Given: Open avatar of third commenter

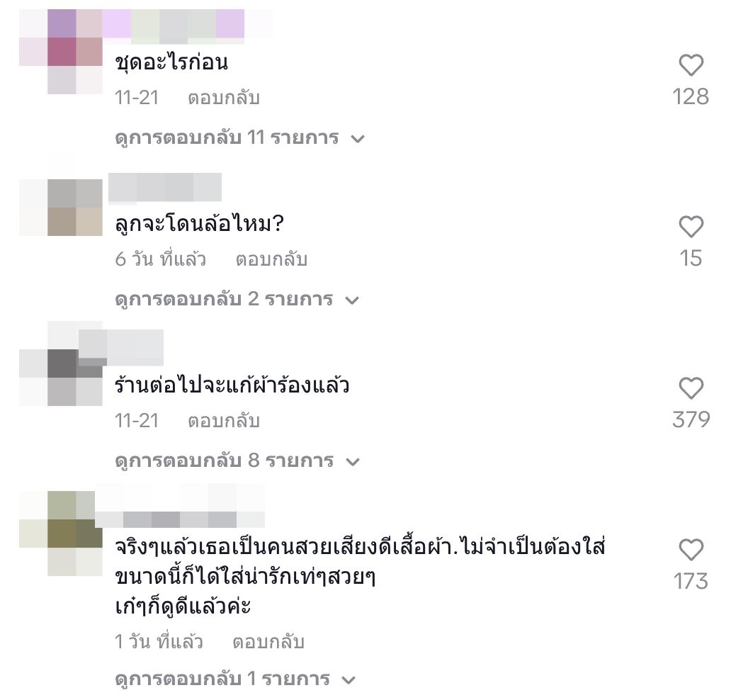Looking at the screenshot, I should click(61, 363).
